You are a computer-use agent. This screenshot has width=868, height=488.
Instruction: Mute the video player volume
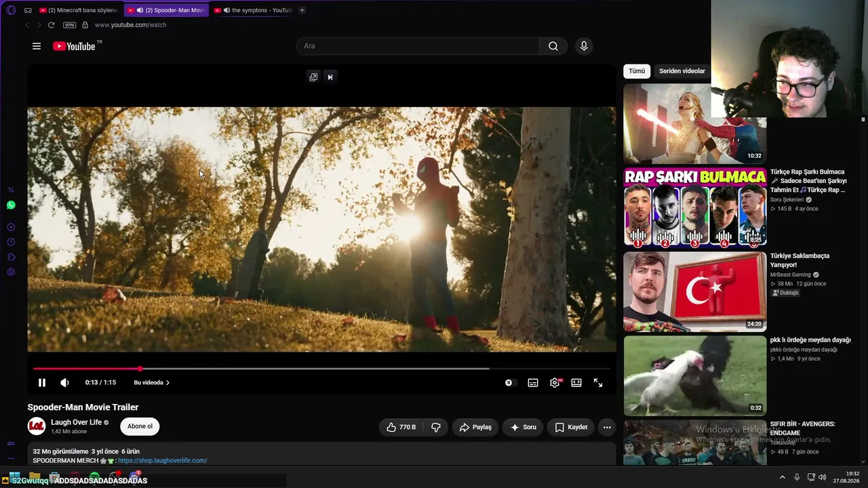(x=64, y=383)
